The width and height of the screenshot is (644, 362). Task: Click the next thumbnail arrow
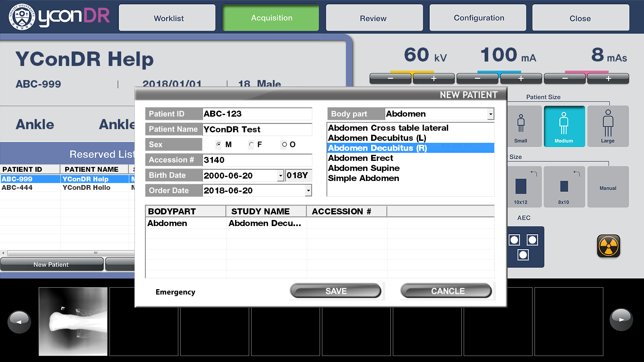point(621,320)
